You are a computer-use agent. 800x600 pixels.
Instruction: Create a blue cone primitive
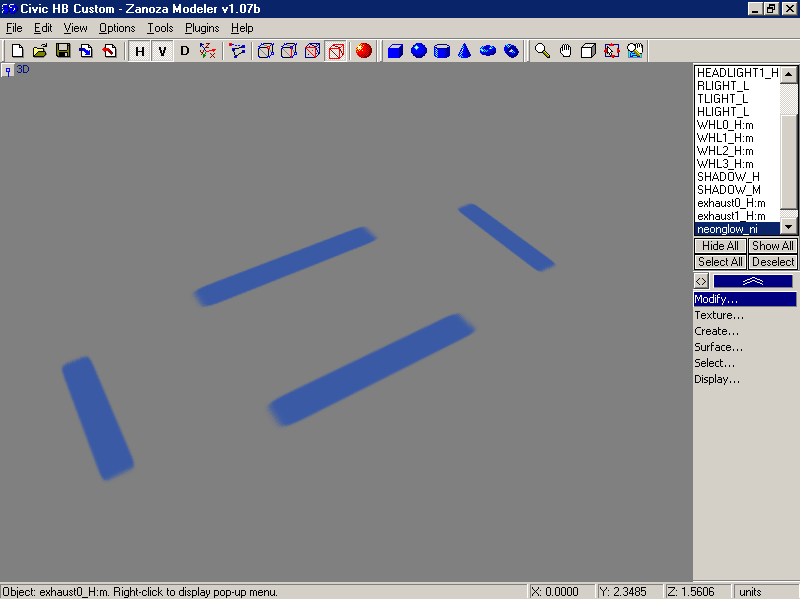click(464, 51)
